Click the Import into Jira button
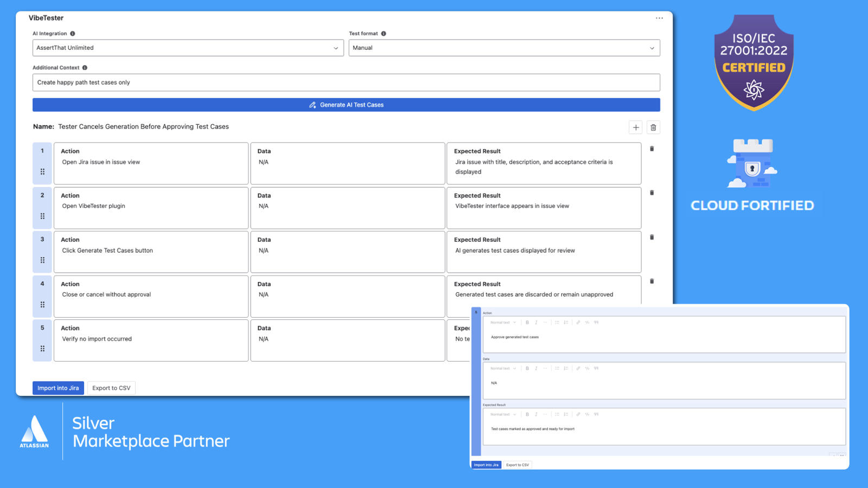 click(58, 388)
